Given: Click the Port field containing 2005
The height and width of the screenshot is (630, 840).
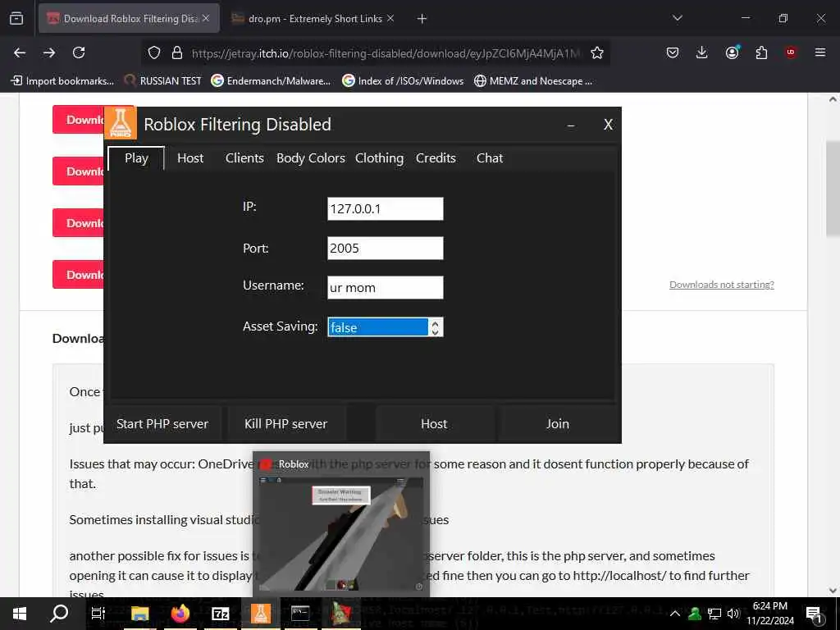Looking at the screenshot, I should tap(386, 248).
